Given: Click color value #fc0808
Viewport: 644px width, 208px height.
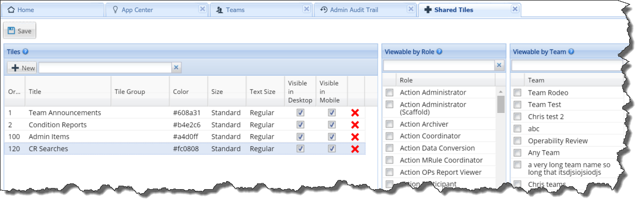Looking at the screenshot, I should (x=186, y=149).
